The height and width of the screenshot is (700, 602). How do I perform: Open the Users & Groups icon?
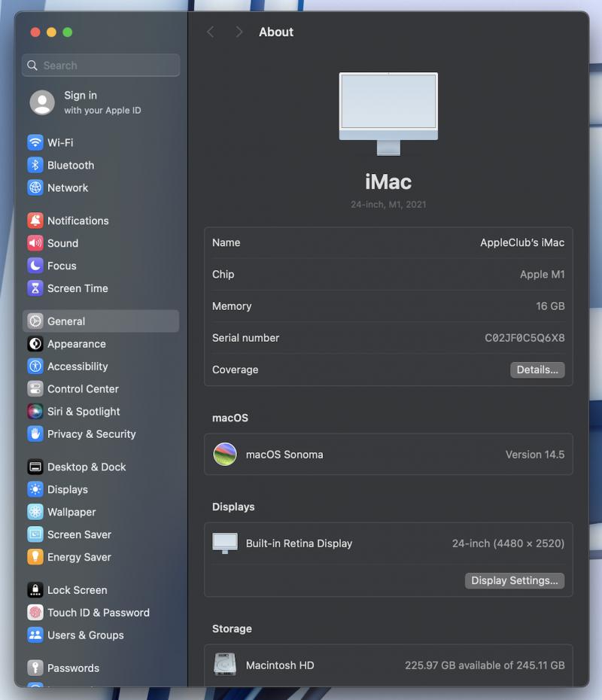[35, 635]
